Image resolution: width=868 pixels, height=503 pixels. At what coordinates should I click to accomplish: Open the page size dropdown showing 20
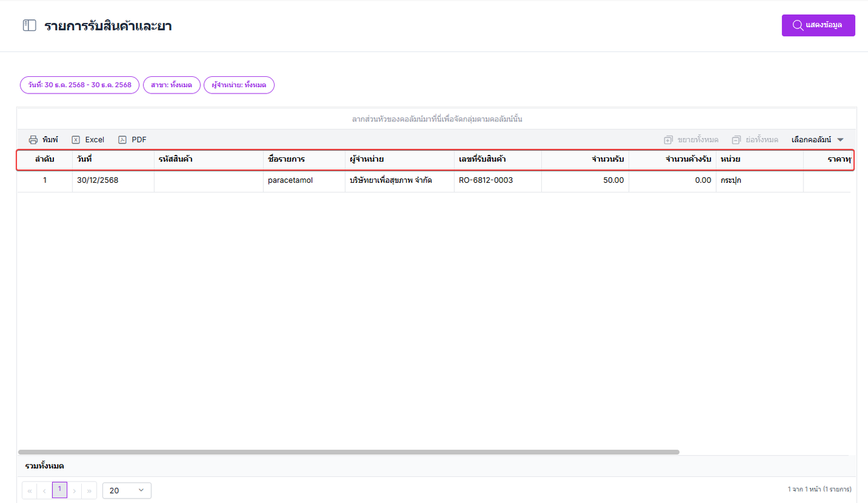[126, 491]
